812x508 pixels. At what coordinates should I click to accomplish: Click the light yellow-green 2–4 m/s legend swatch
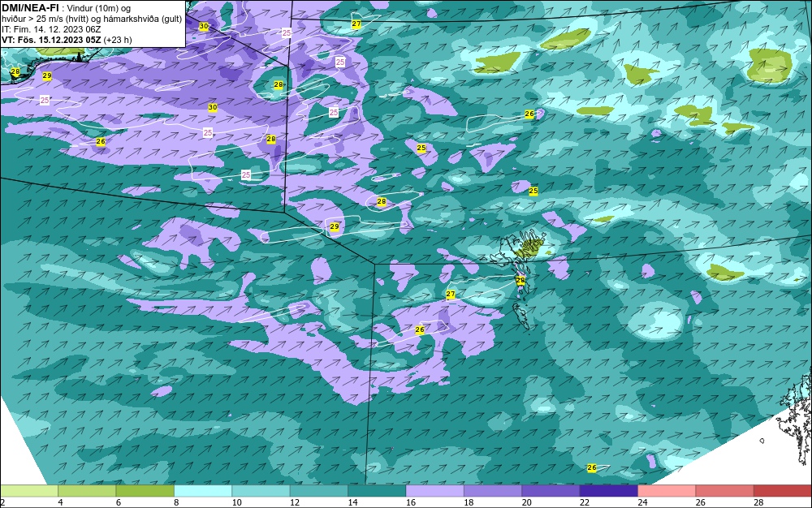29,491
